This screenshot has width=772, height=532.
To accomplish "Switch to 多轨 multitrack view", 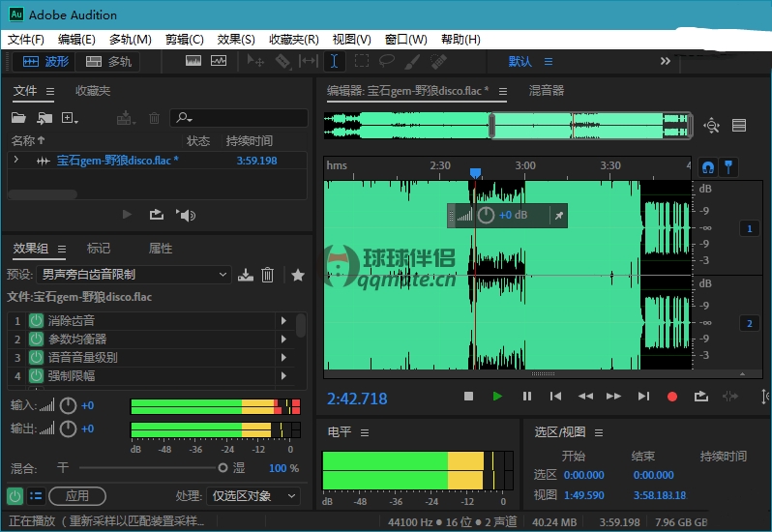I will 108,61.
